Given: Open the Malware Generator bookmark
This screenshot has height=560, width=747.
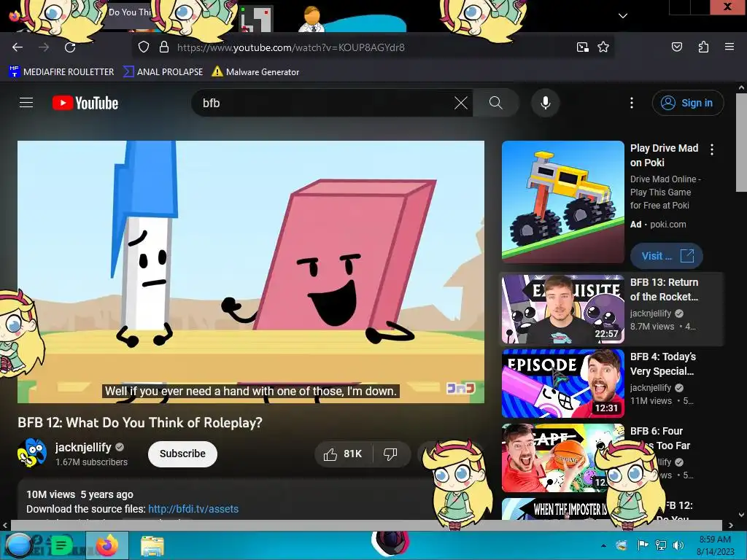Looking at the screenshot, I should 255,72.
